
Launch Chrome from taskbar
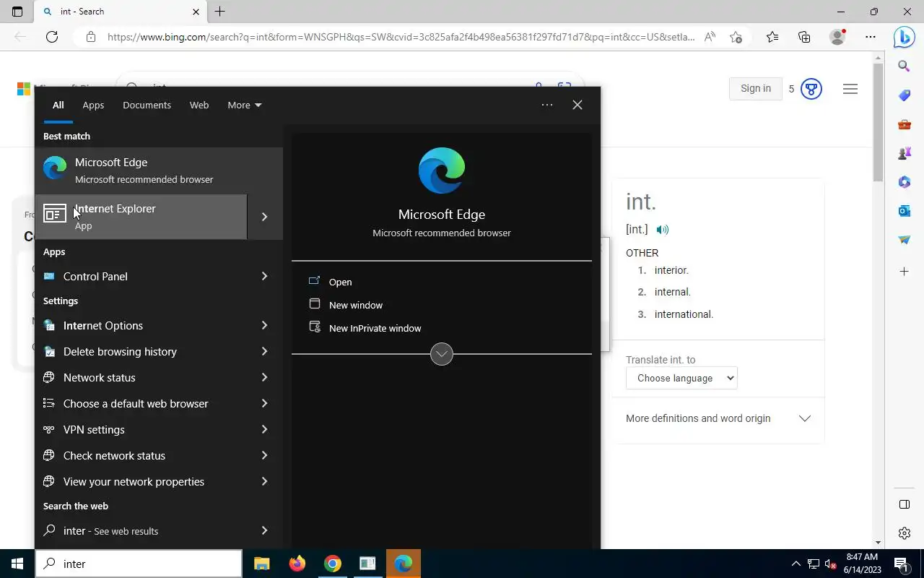pos(333,564)
